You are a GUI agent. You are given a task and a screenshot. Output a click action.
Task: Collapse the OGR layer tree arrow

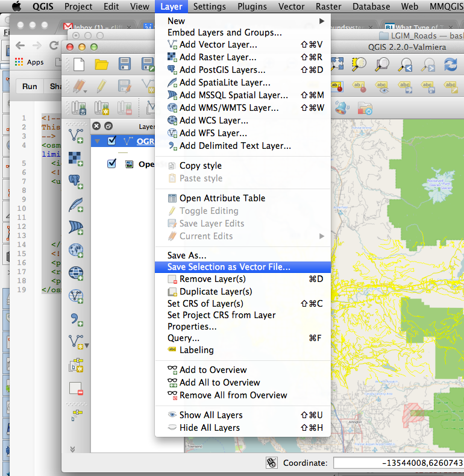click(x=97, y=141)
